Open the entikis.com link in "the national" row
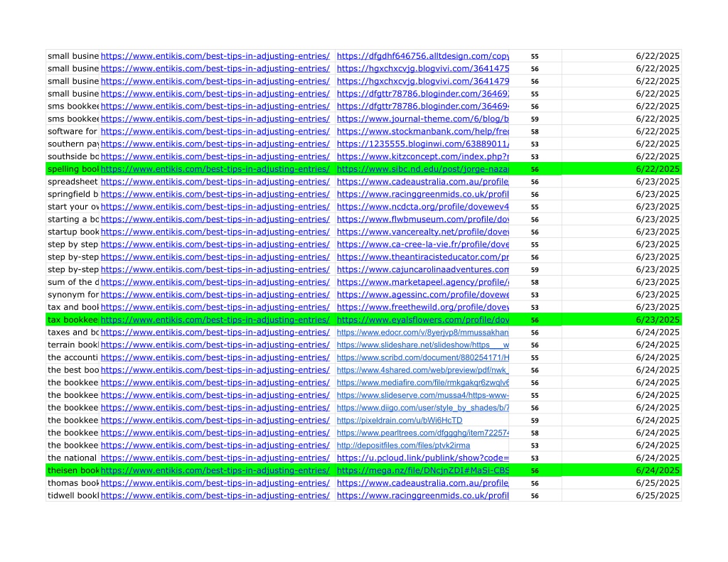The width and height of the screenshot is (728, 562). click(215, 458)
